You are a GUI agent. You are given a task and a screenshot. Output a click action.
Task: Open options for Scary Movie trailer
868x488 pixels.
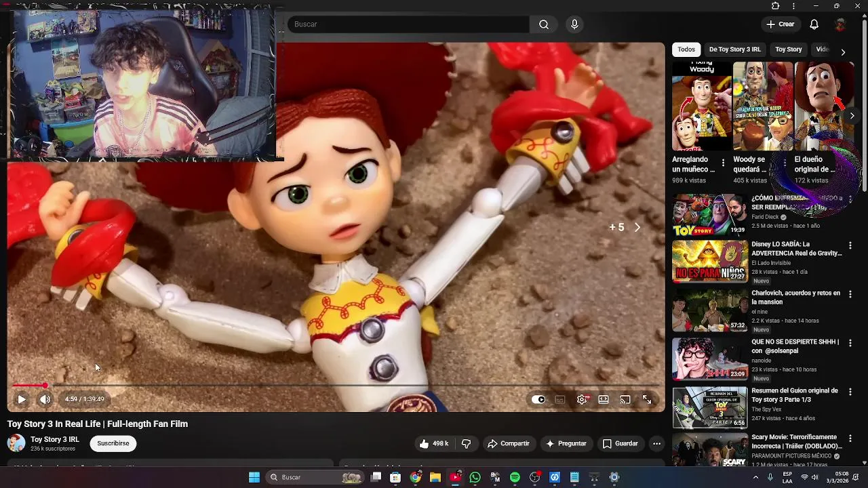coord(850,439)
